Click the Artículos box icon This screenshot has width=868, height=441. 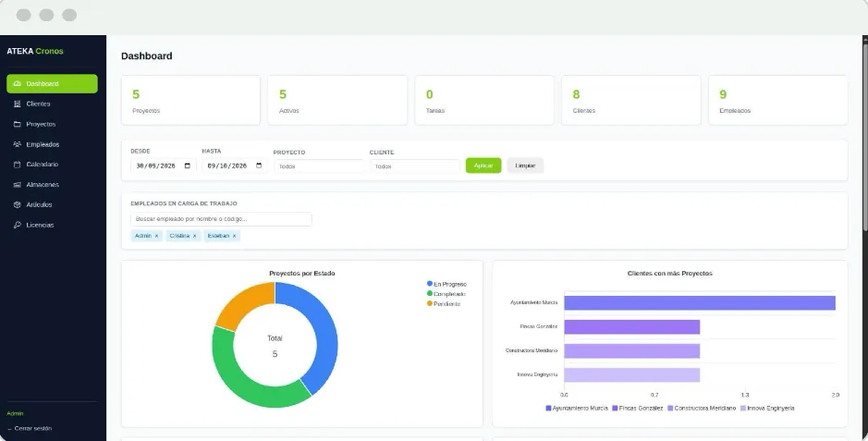coord(18,204)
